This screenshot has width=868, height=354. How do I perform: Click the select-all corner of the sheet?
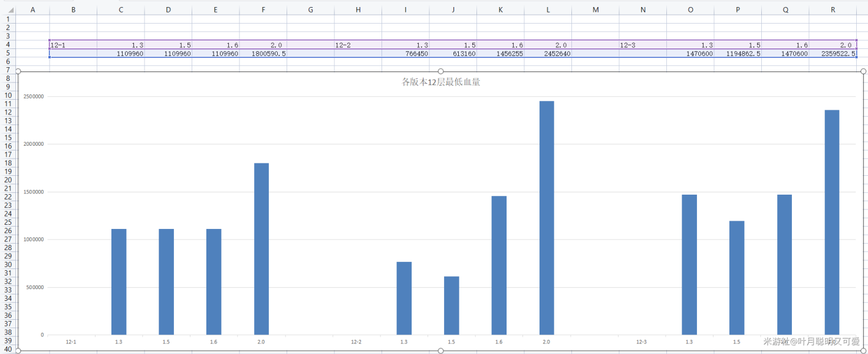pyautogui.click(x=8, y=9)
